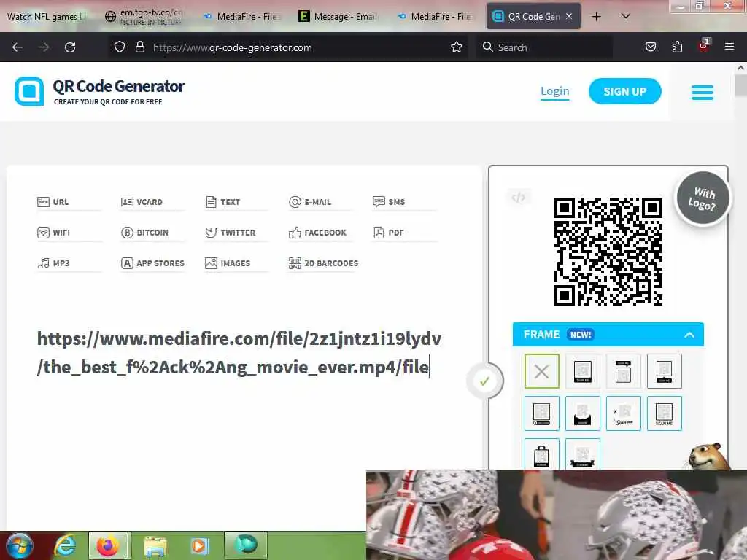Click the mediafire URL text input
This screenshot has height=560, width=747.
click(239, 353)
